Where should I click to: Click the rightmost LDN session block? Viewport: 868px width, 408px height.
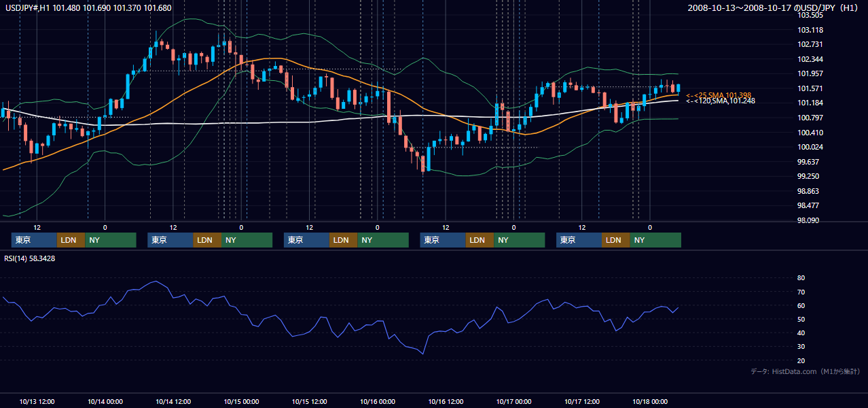coord(615,240)
